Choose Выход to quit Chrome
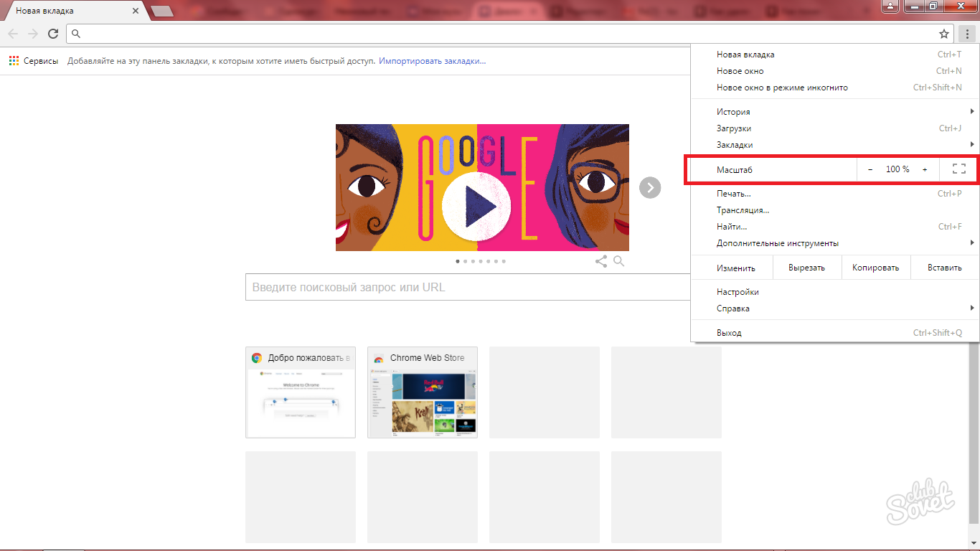Image resolution: width=980 pixels, height=551 pixels. [834, 333]
